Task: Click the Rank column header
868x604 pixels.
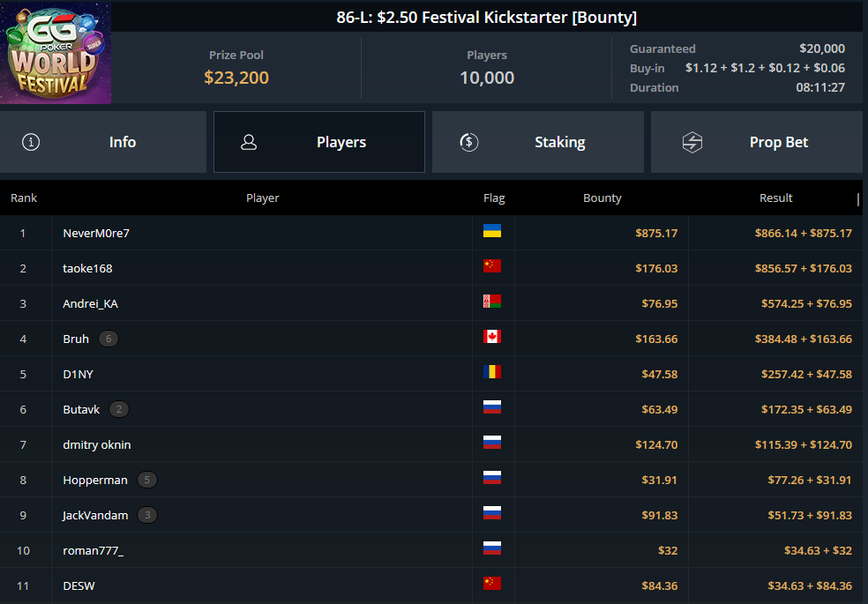Action: pos(24,198)
